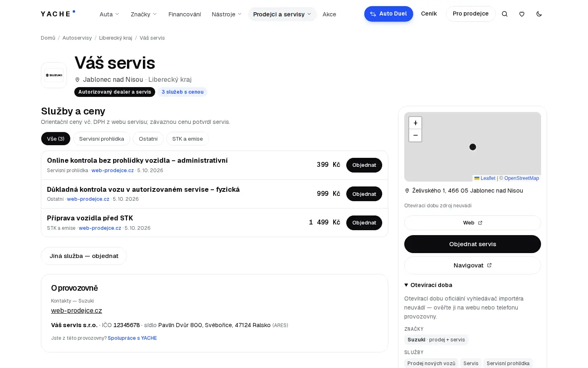Image resolution: width=588 pixels, height=368 pixels.
Task: Open the OpenStreetMap attribution link
Action: point(521,178)
